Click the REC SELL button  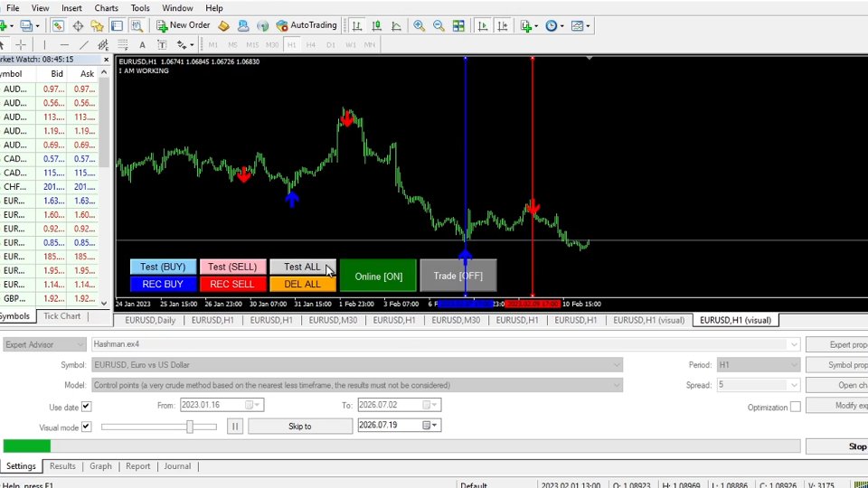(232, 284)
